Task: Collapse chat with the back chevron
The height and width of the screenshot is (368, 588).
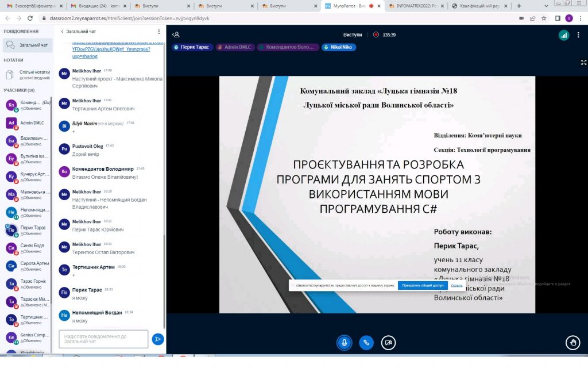Action: coord(62,32)
